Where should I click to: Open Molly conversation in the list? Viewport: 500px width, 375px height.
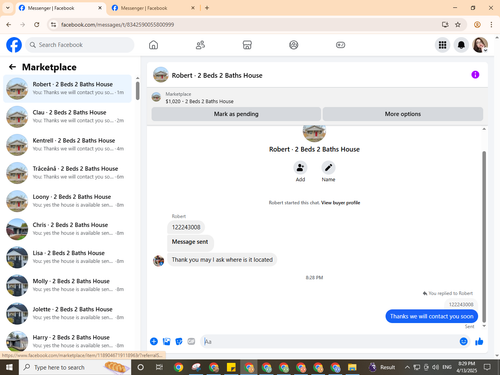[x=67, y=285]
